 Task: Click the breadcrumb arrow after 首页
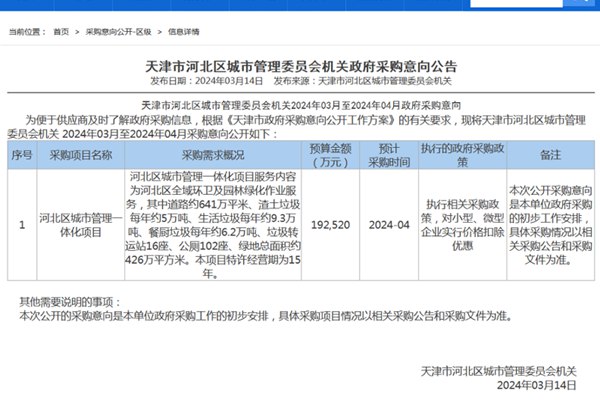tap(79, 33)
